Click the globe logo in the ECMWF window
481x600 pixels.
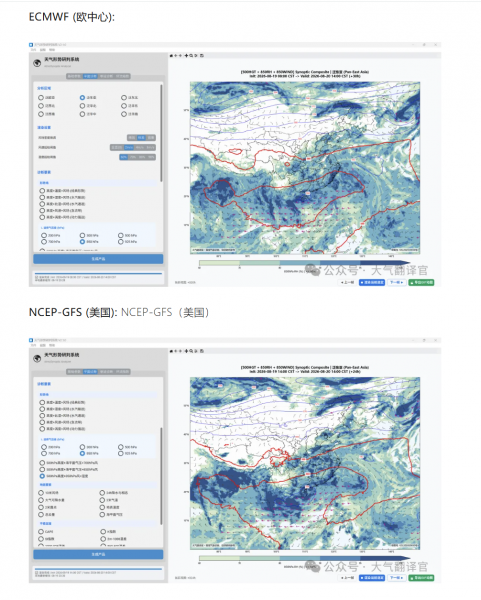[37, 63]
